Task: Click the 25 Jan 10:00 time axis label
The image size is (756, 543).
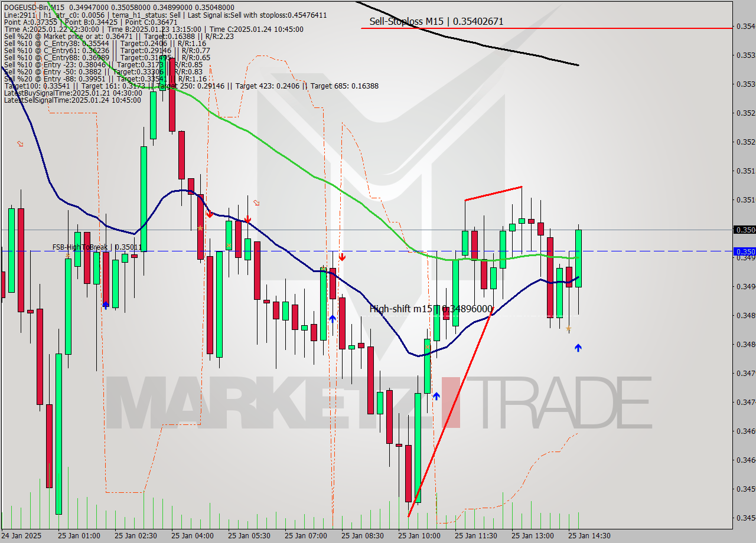Action: (419, 535)
